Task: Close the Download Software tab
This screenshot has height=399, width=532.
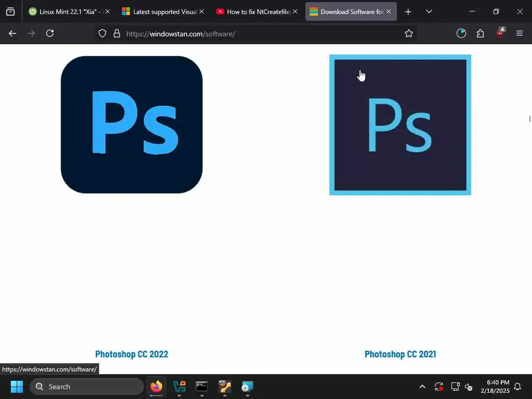Action: tap(389, 11)
